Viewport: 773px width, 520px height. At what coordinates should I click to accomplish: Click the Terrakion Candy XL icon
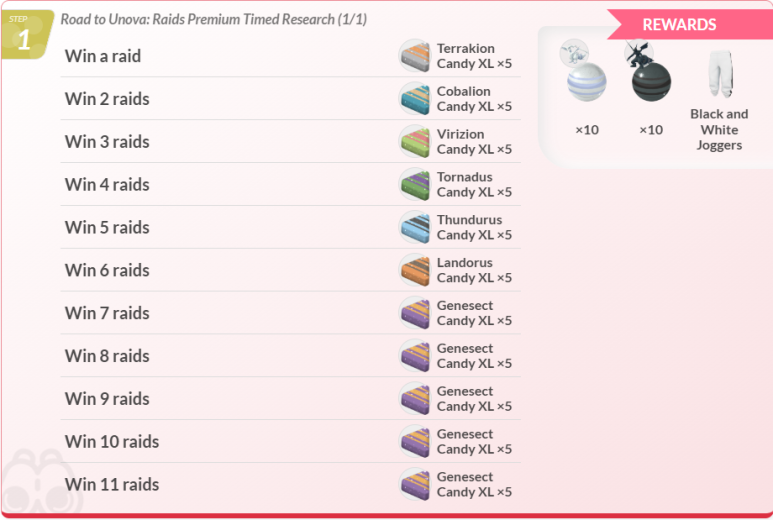click(x=415, y=56)
